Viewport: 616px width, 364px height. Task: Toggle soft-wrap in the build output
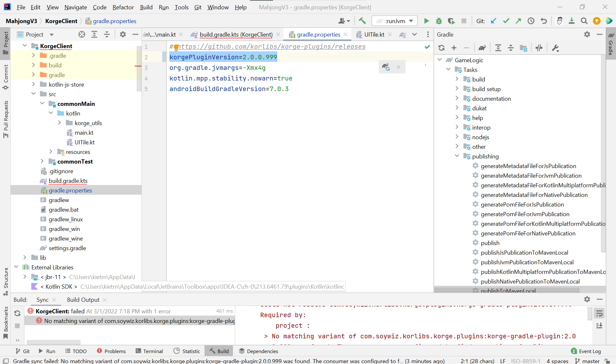coord(599,314)
